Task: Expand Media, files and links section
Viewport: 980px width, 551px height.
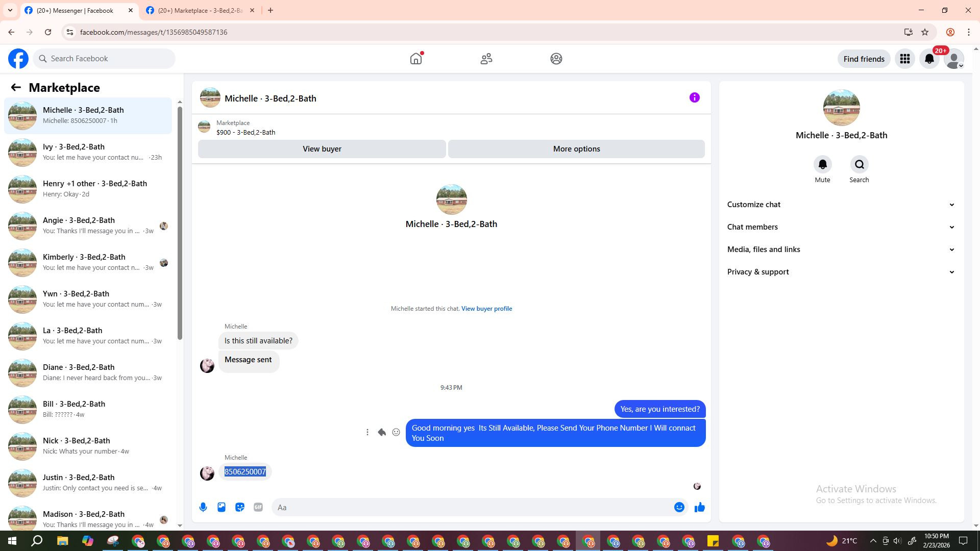Action: [x=841, y=249]
